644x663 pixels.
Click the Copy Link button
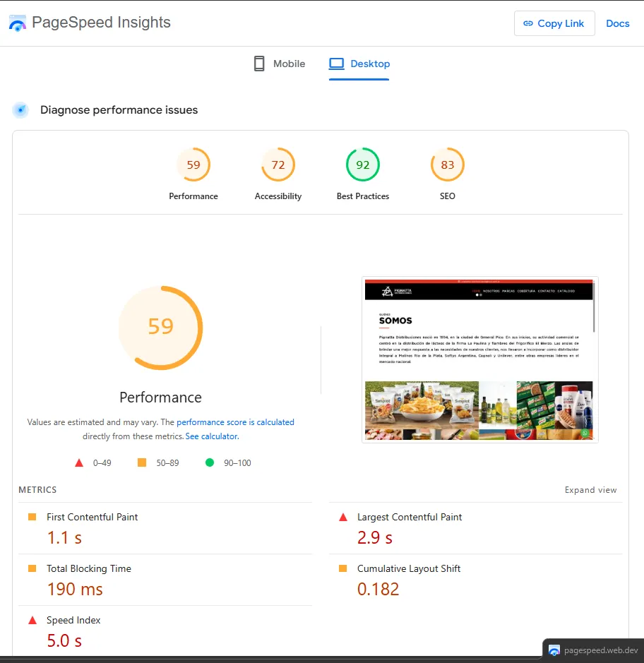point(554,23)
